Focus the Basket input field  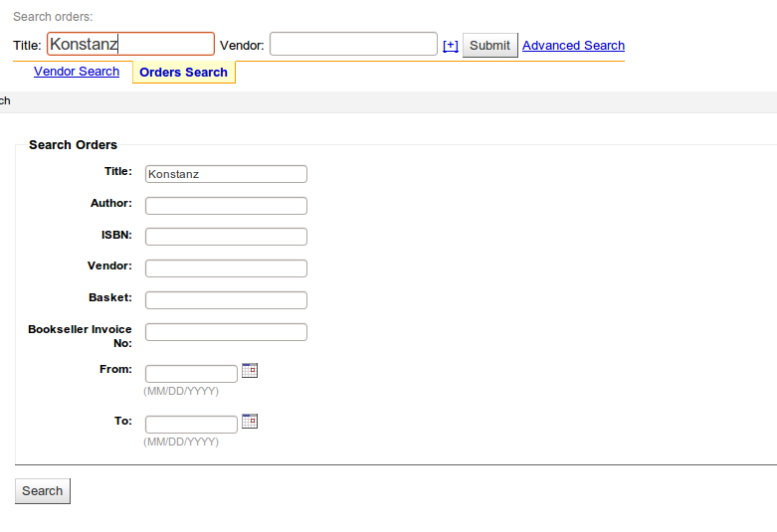[226, 300]
